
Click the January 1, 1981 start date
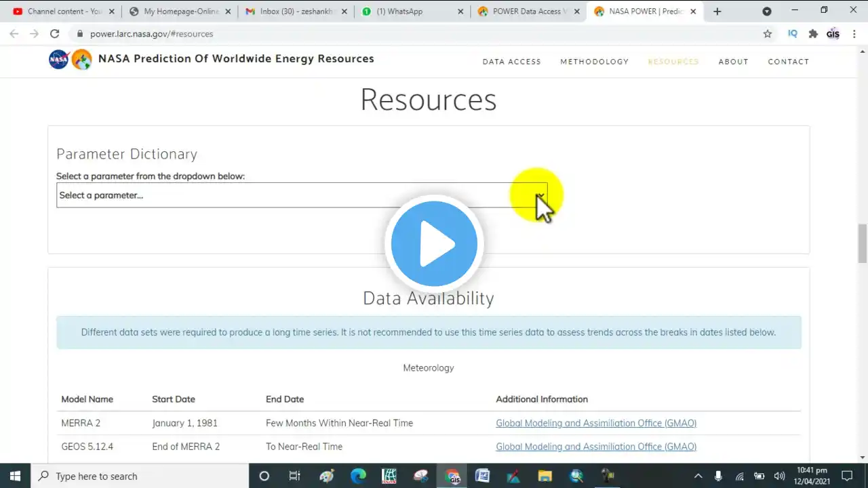coord(184,423)
